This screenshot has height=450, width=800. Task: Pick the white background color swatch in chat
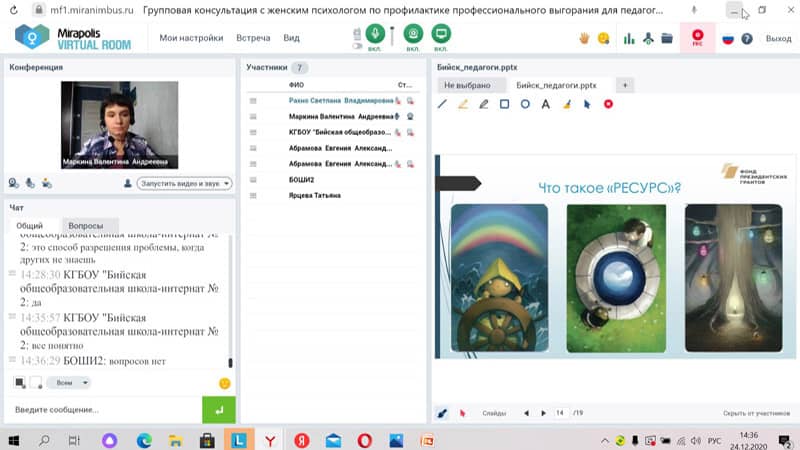[x=36, y=382]
